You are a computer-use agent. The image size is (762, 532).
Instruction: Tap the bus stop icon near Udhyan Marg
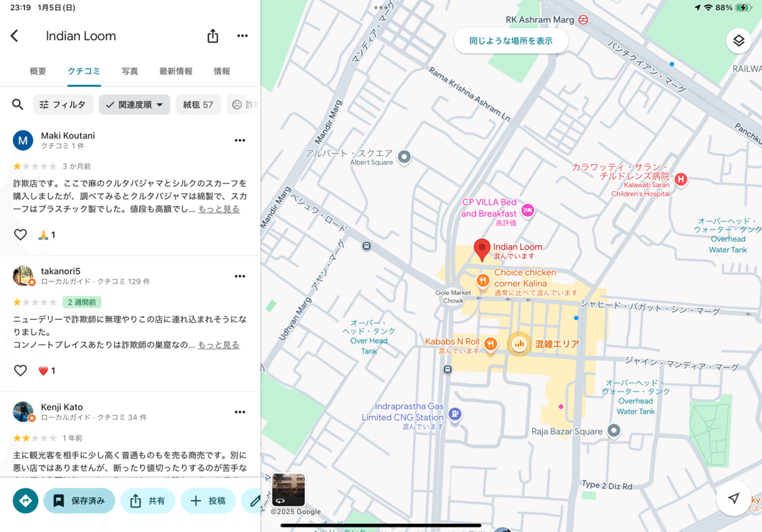[448, 369]
